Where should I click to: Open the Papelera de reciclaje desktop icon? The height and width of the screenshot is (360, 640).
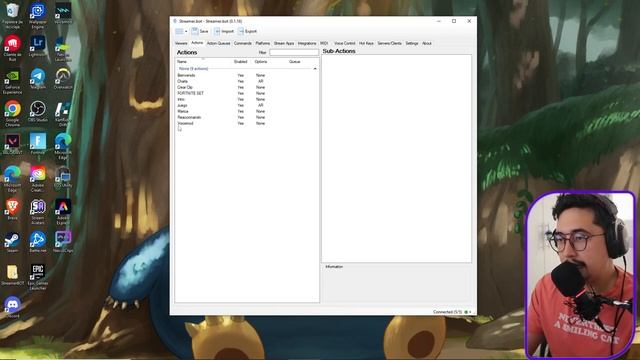click(12, 16)
